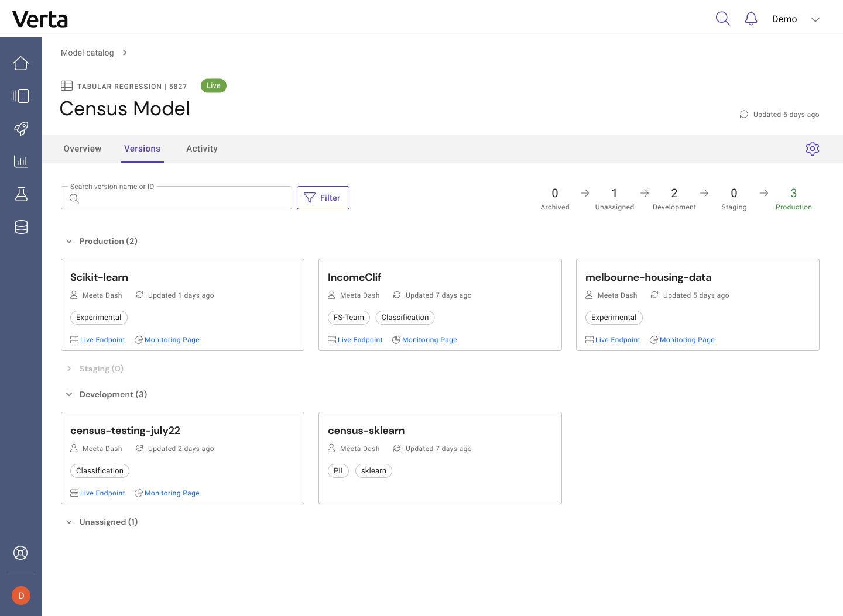Open the census-testing-july22 card title
Image resolution: width=843 pixels, height=616 pixels.
click(x=125, y=431)
